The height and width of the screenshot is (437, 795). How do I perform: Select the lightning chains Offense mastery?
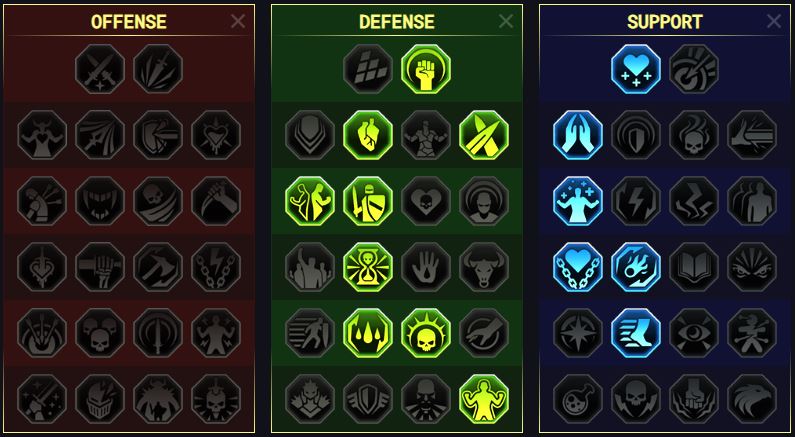tap(216, 267)
